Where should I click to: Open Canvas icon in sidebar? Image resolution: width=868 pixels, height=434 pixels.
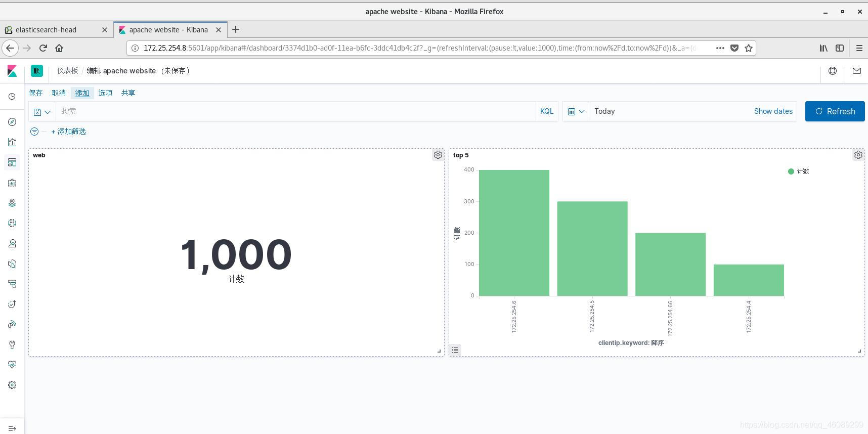[x=12, y=183]
